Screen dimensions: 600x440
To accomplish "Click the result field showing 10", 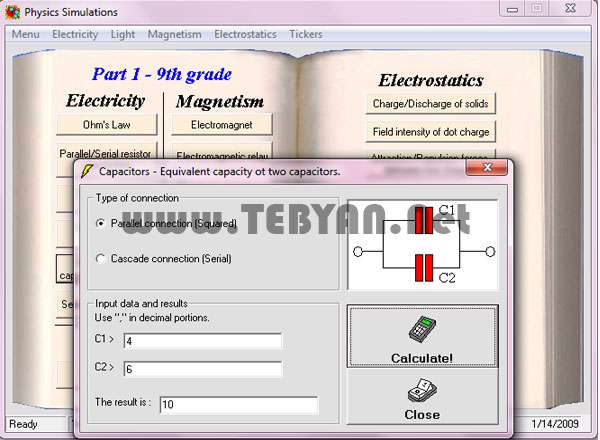I will (238, 405).
